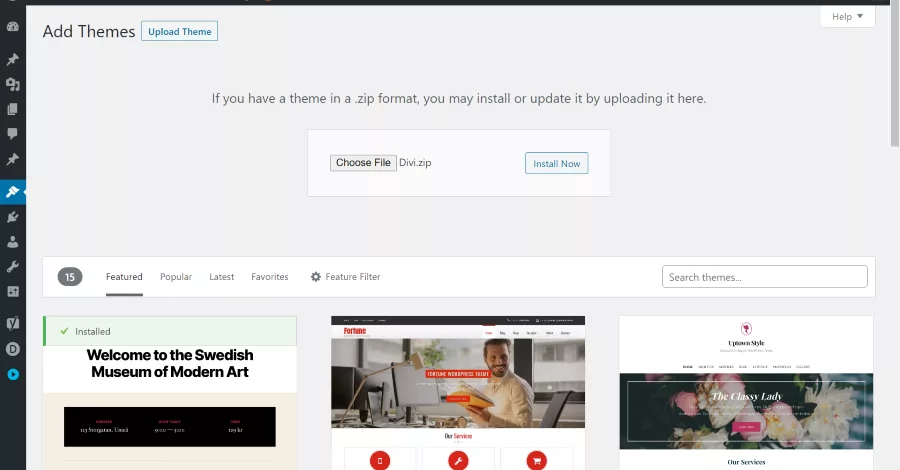Open the Yoast SEO sidebar icon
Viewport: 900px width, 470px height.
tap(13, 323)
